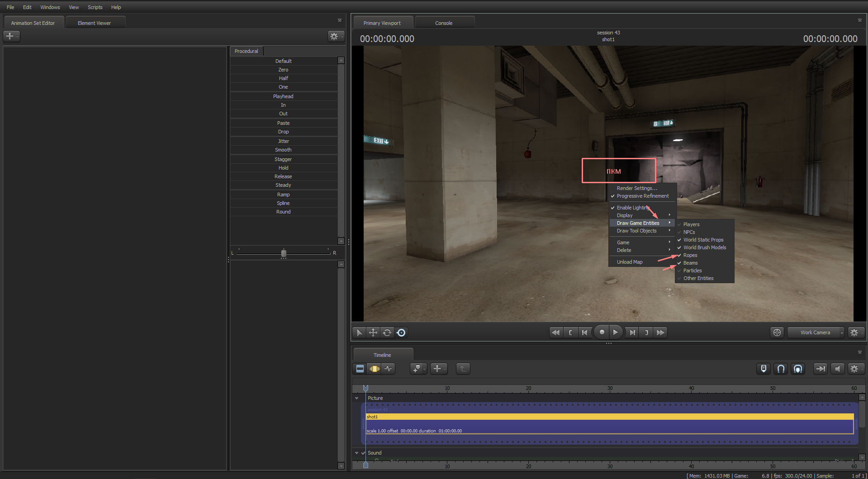868x479 pixels.
Task: Expand the Draw Tool Objects submenu
Action: coord(642,231)
